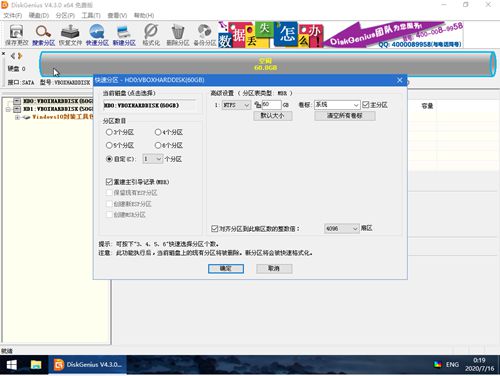Click the greyed 保留现有ESP分区 checkbox
Viewport: 500px width, 376px height.
coord(109,193)
